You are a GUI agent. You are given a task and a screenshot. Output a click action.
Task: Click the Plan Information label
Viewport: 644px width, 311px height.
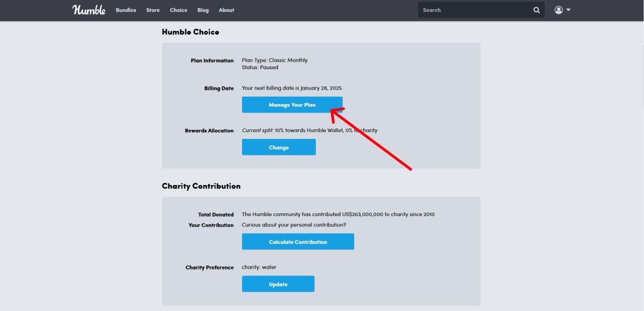click(x=213, y=61)
